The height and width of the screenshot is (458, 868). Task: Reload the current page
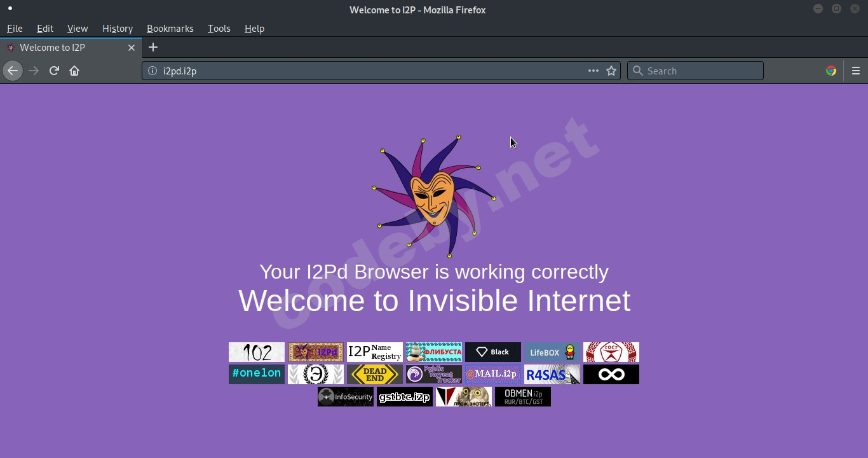54,71
